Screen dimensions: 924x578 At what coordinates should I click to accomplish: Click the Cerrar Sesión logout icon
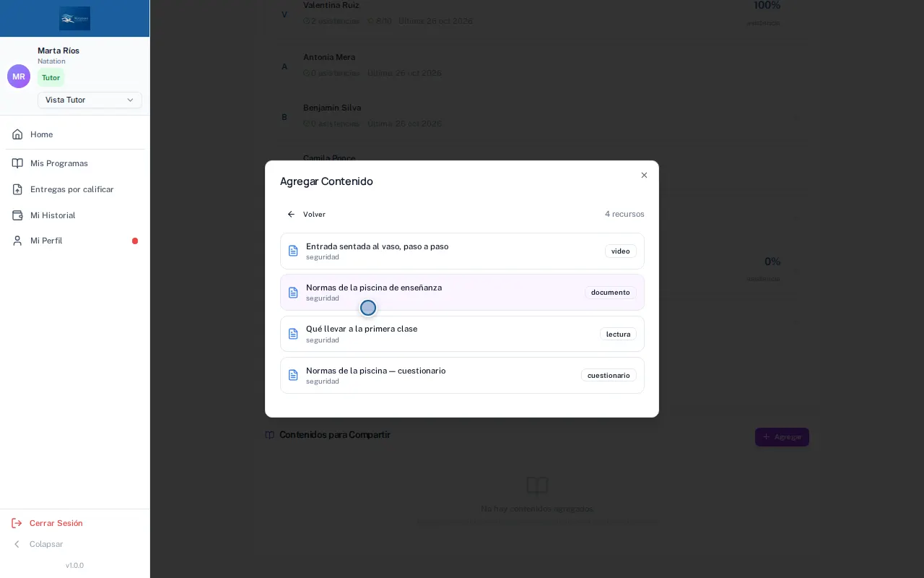pos(17,523)
